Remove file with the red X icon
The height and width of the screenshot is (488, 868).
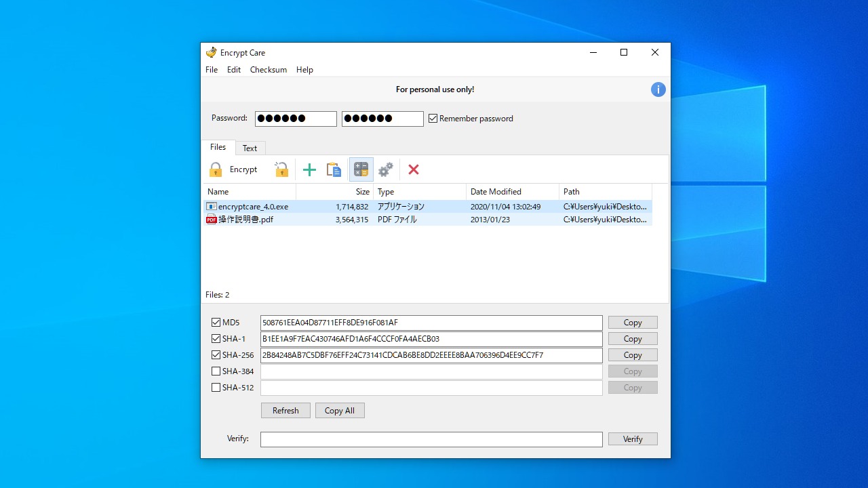414,169
